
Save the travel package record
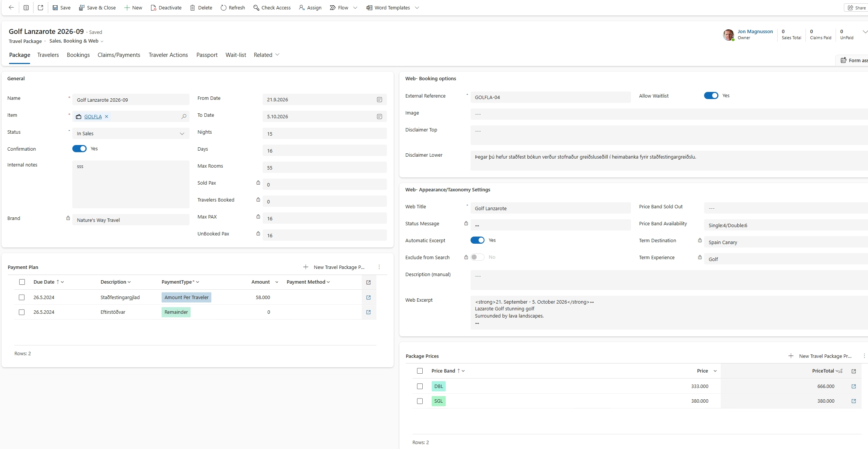(61, 8)
